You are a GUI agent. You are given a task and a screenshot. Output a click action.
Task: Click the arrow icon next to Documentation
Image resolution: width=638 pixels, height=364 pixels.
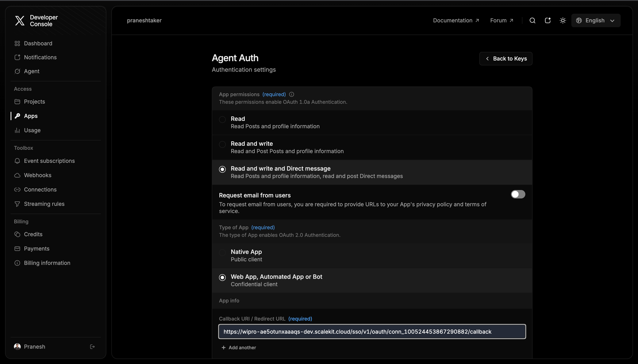[477, 20]
